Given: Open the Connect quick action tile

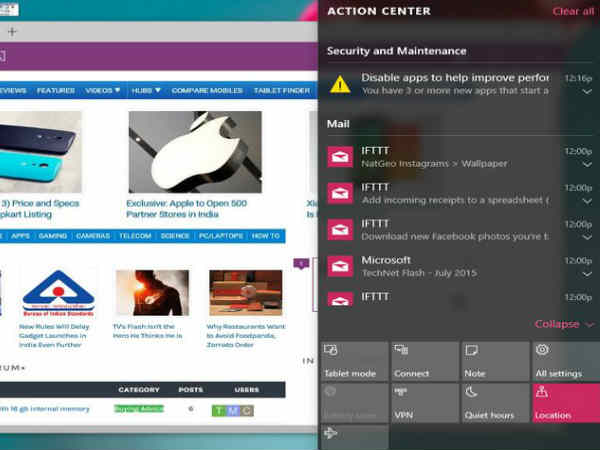Looking at the screenshot, I should click(425, 361).
